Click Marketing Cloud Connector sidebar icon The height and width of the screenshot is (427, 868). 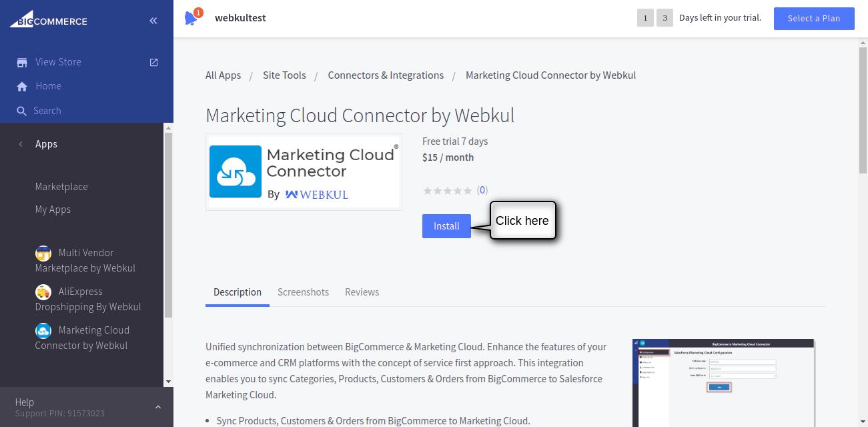coord(43,331)
